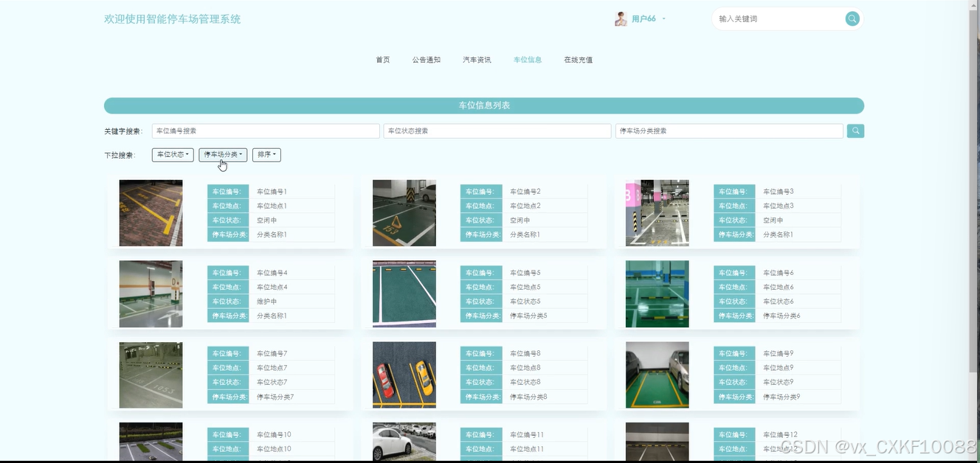Click the text 车位地点4
Viewport: 980px width, 463px height.
272,287
